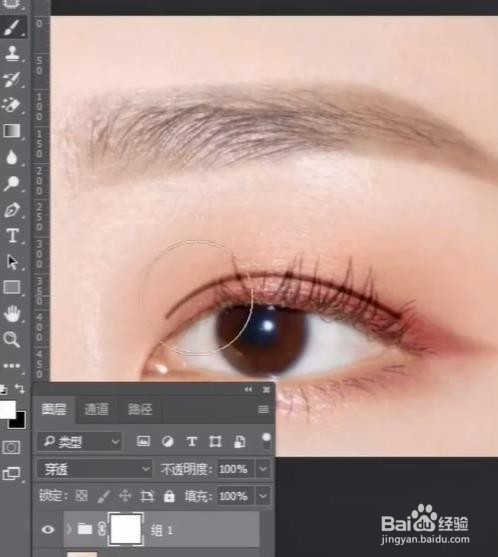Expand the 组 1 group chevron

(69, 529)
